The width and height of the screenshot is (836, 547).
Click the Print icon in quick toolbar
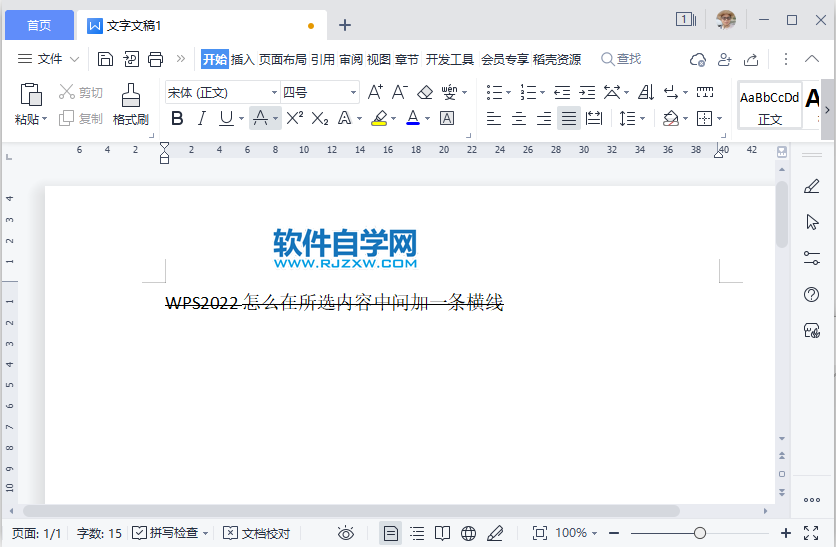[x=155, y=59]
